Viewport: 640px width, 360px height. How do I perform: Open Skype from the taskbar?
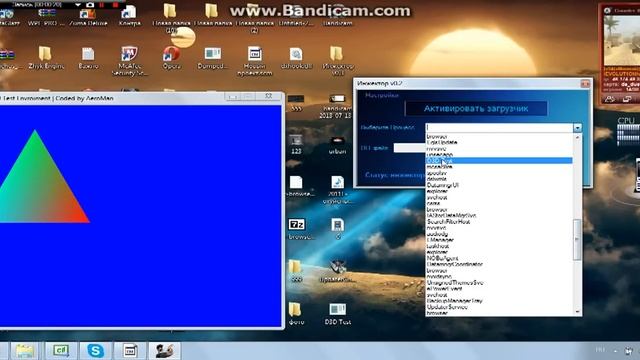click(x=96, y=351)
